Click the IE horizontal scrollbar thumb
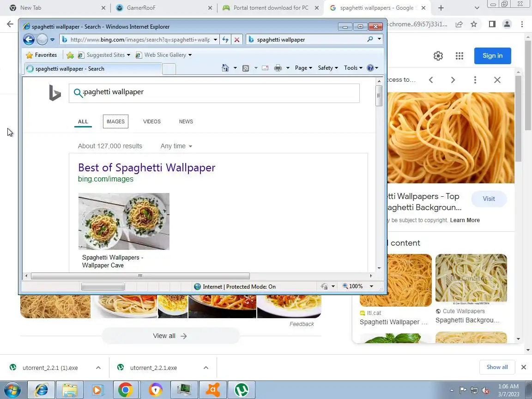Screen dimensions: 532x399 (140, 276)
